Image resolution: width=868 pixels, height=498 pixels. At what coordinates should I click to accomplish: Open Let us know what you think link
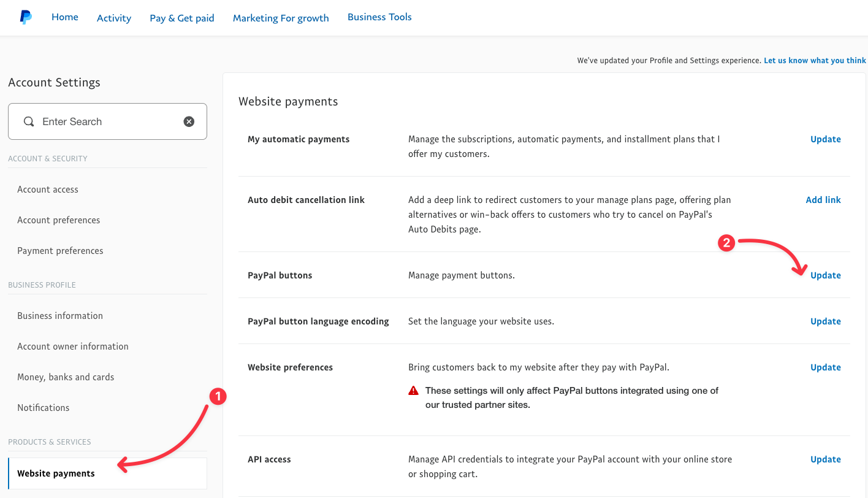[815, 61]
